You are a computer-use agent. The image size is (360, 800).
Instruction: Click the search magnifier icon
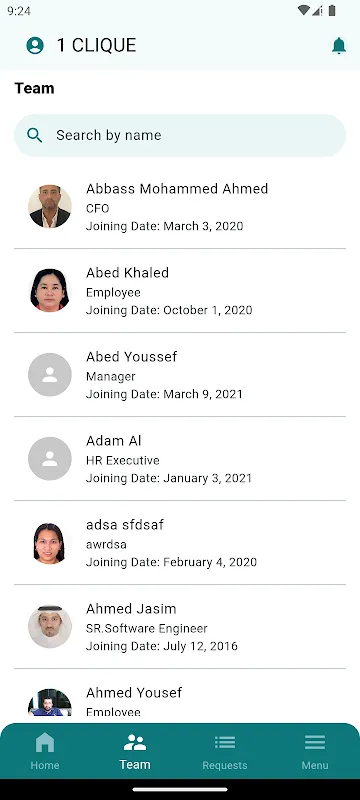click(x=35, y=135)
